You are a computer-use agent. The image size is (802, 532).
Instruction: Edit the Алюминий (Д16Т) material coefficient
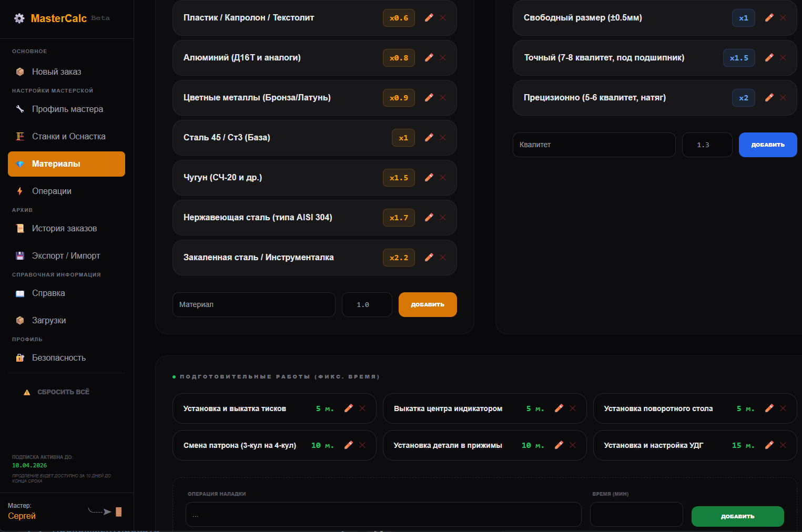429,58
